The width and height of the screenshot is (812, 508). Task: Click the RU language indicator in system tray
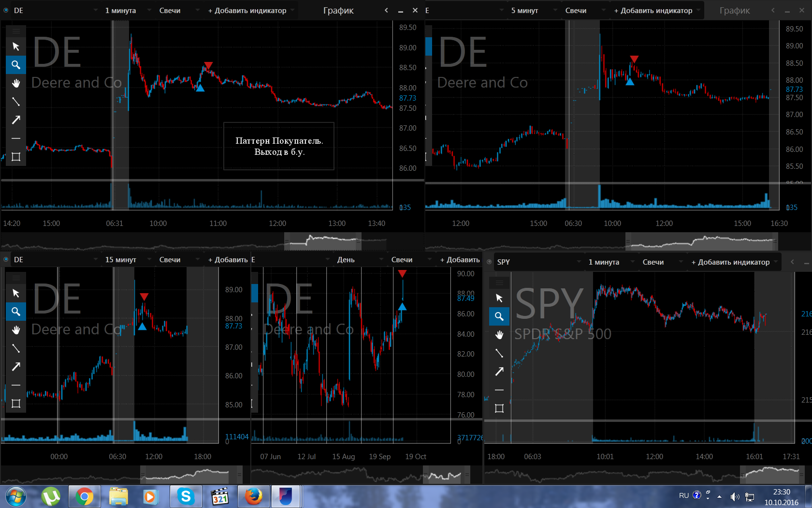click(x=684, y=495)
